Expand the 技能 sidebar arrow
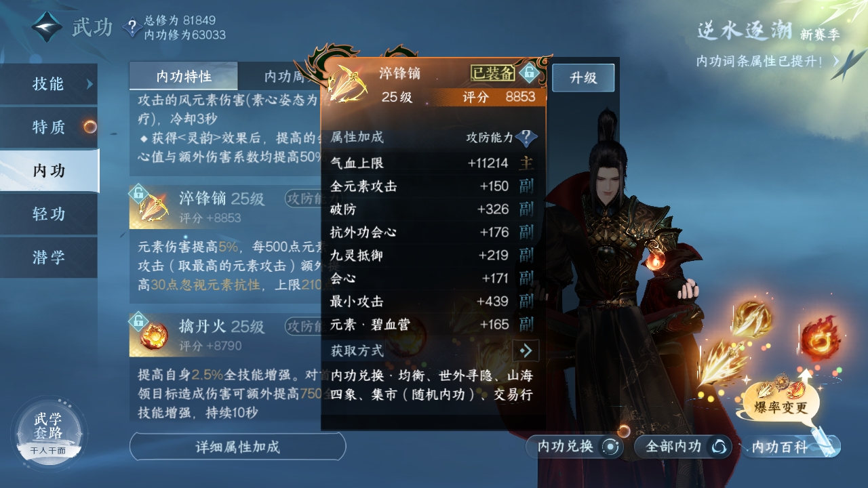The image size is (868, 488). [x=90, y=84]
